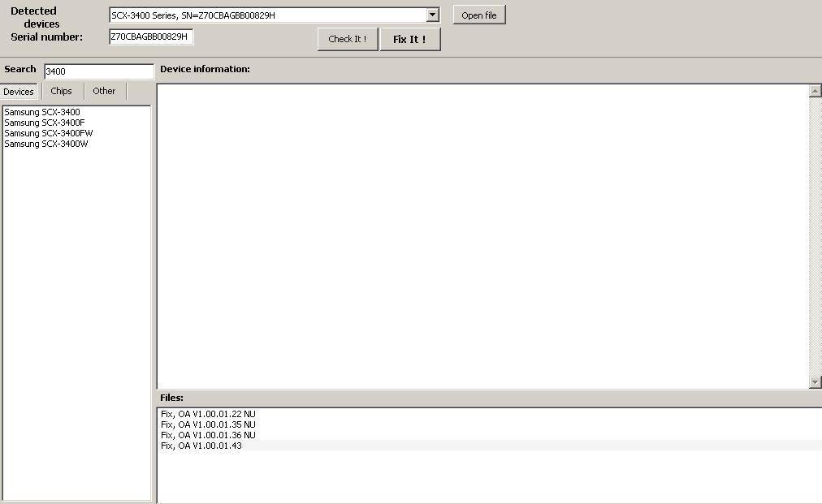Pick file Fix, OA V1.00.01.43
822x504 pixels.
pyautogui.click(x=201, y=446)
